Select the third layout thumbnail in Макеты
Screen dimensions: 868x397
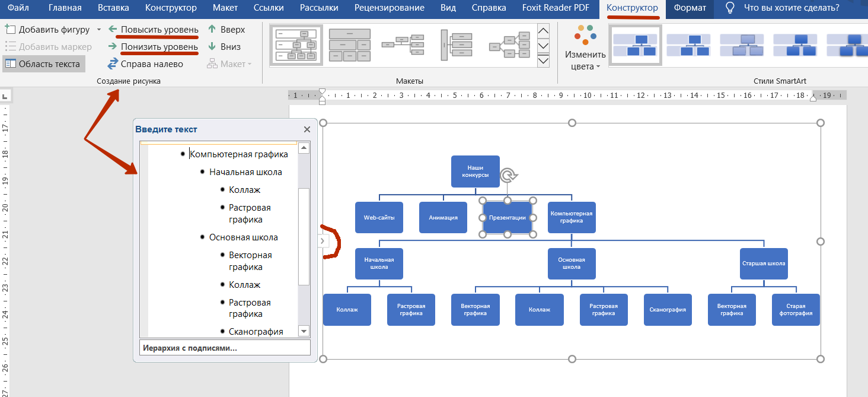(403, 45)
